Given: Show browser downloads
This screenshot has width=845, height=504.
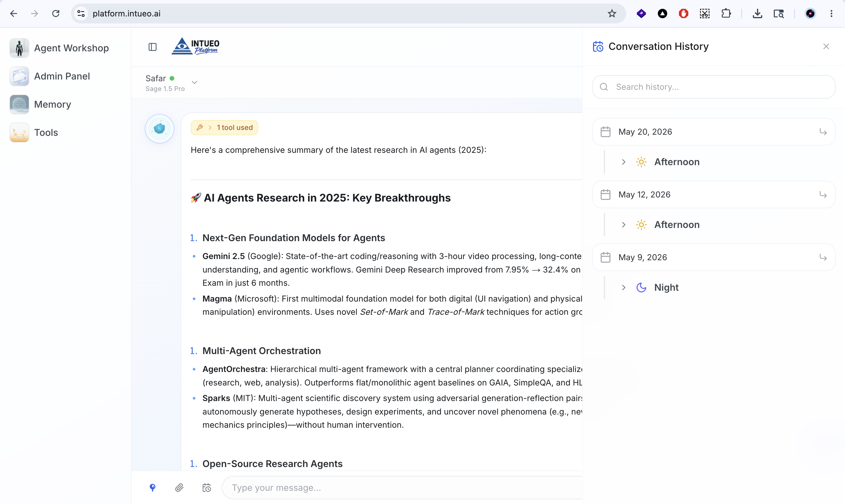Looking at the screenshot, I should [757, 13].
